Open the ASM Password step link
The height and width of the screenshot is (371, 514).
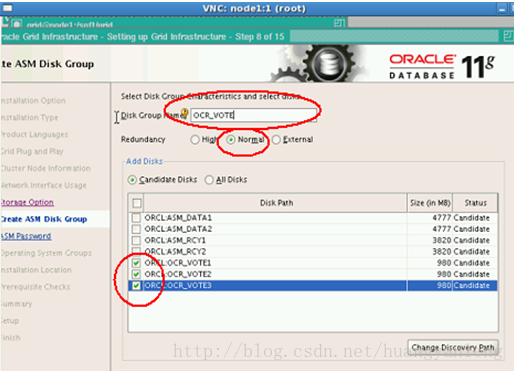pyautogui.click(x=26, y=236)
